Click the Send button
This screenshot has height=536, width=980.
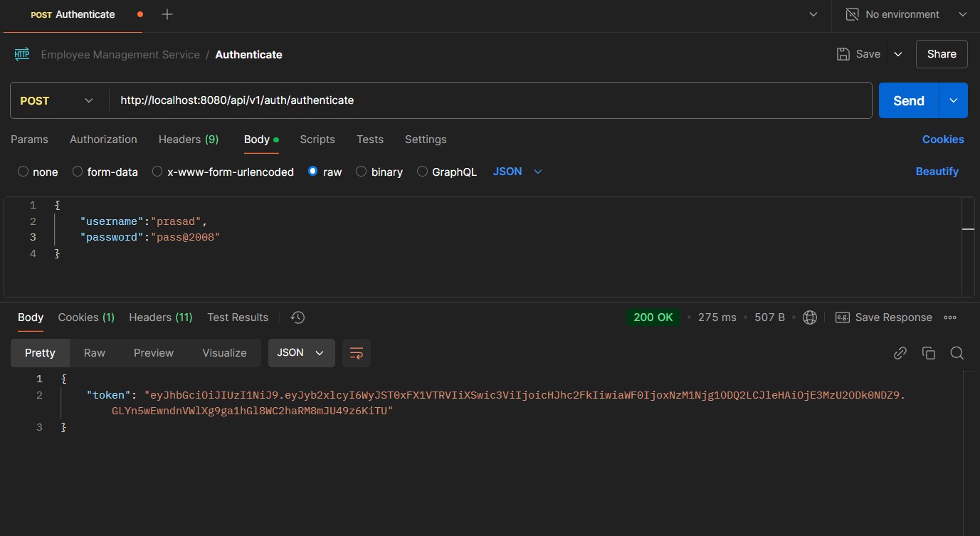pyautogui.click(x=909, y=100)
